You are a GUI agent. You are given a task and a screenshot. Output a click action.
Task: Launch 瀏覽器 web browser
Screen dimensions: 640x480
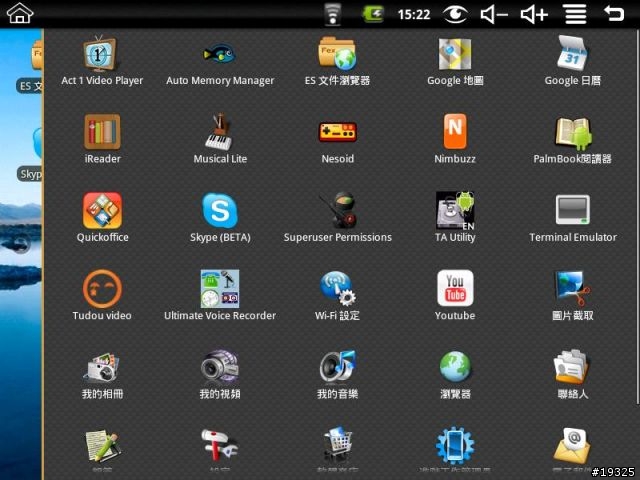[455, 374]
